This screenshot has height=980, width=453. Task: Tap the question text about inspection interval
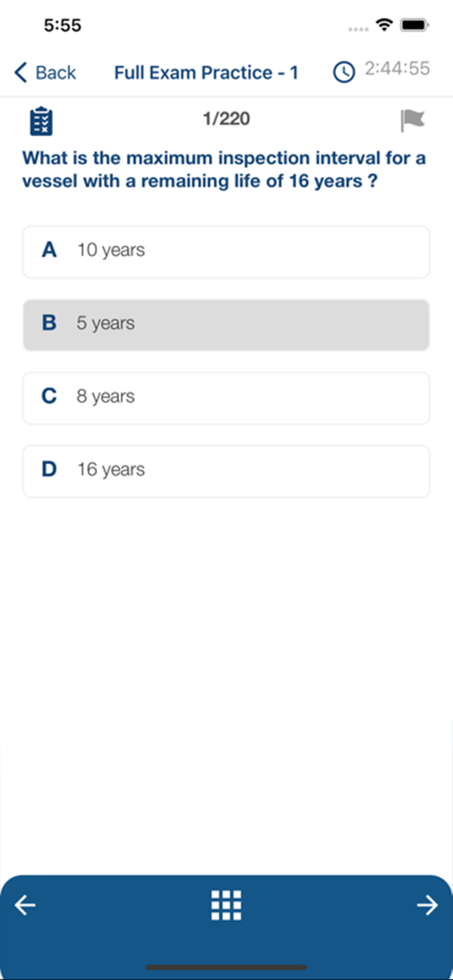[224, 169]
